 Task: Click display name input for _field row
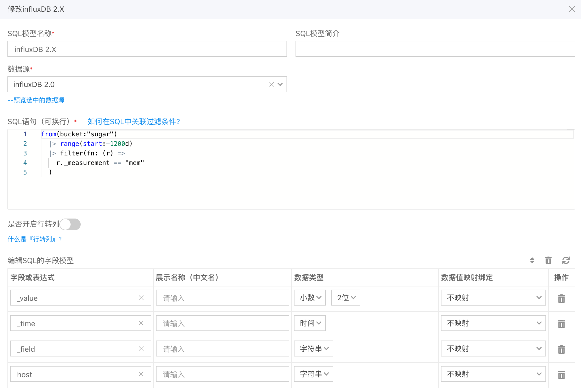[x=223, y=349]
